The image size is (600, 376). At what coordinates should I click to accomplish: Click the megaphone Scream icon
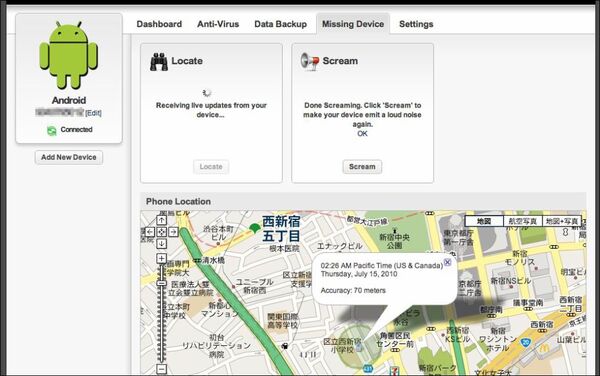(x=310, y=61)
